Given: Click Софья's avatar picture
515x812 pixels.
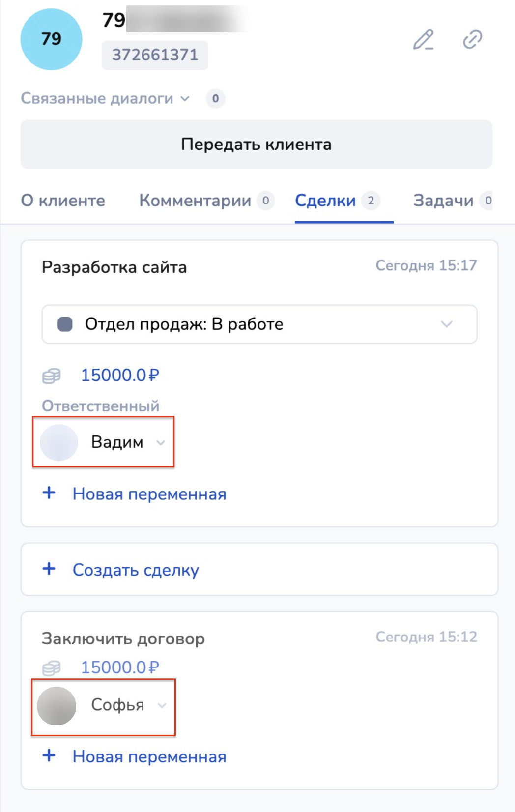Looking at the screenshot, I should click(x=57, y=706).
